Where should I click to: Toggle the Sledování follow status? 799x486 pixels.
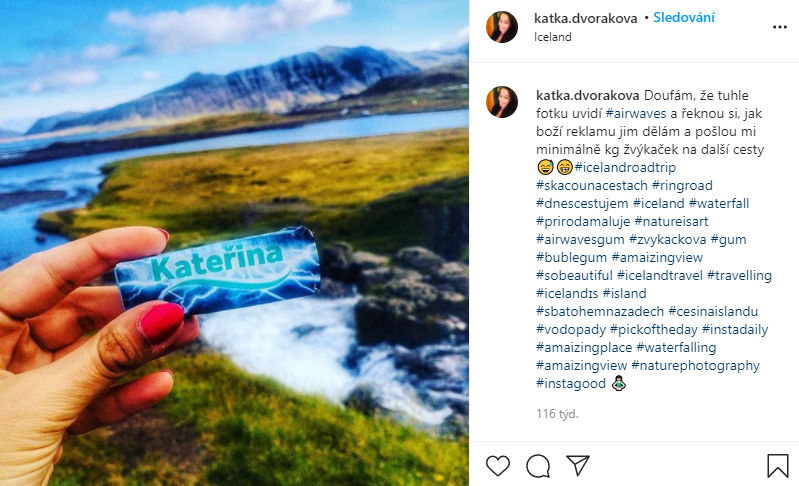[x=684, y=17]
